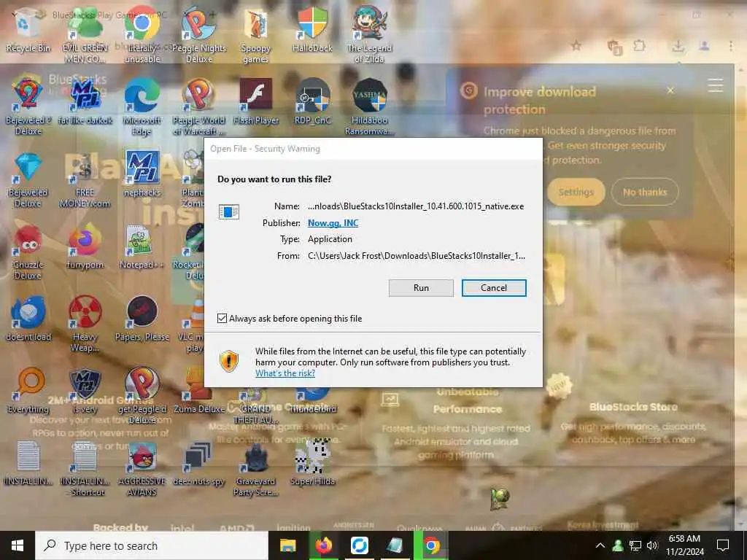
Task: Open the 'literally unusable' Chrome shortcut
Action: click(x=142, y=36)
